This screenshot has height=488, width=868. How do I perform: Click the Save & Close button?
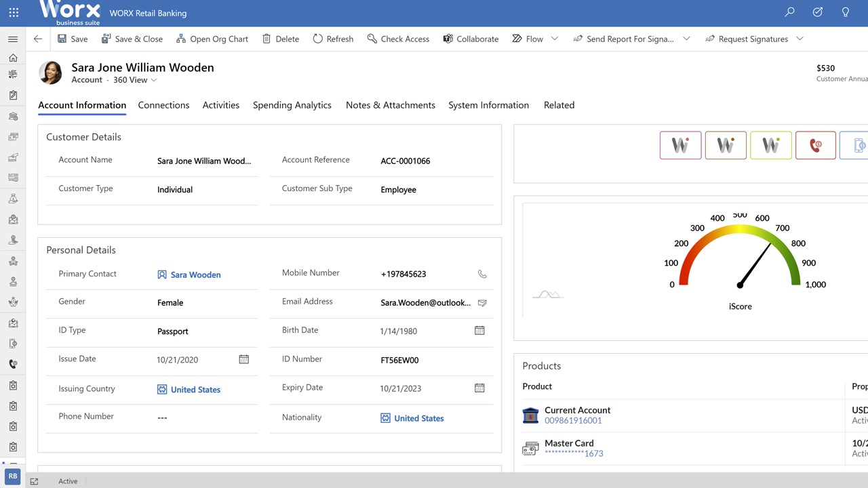tap(132, 39)
